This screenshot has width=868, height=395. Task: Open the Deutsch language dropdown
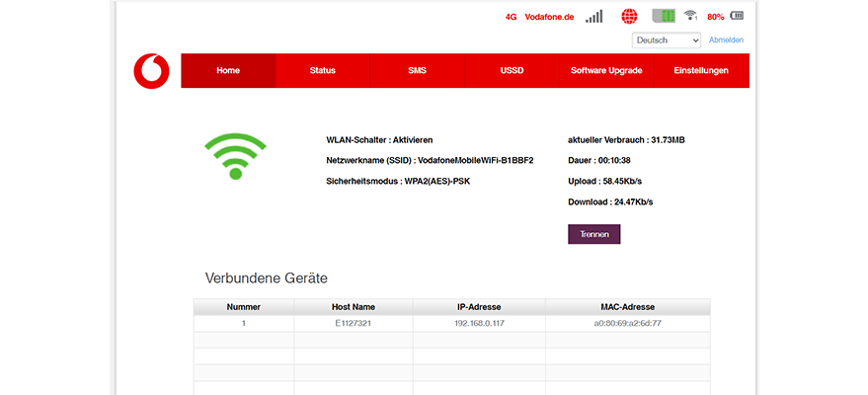pos(666,40)
